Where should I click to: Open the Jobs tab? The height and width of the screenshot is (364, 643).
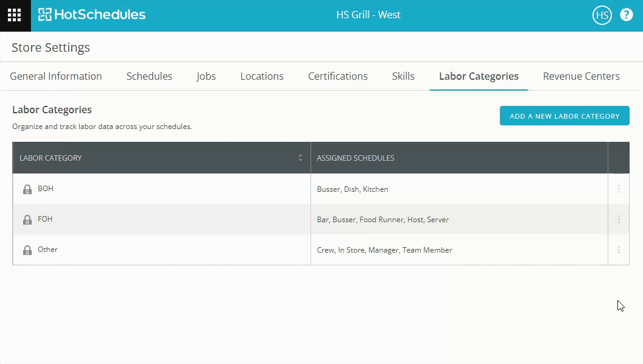(x=206, y=76)
